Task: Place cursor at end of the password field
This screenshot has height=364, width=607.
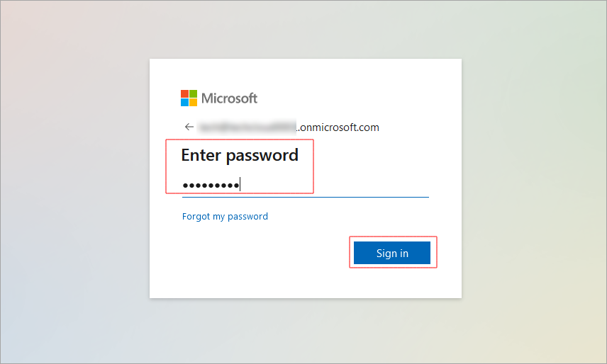Action: (243, 186)
